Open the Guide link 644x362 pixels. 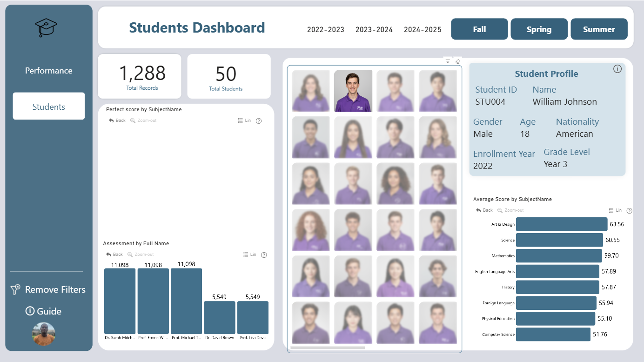[x=43, y=311]
